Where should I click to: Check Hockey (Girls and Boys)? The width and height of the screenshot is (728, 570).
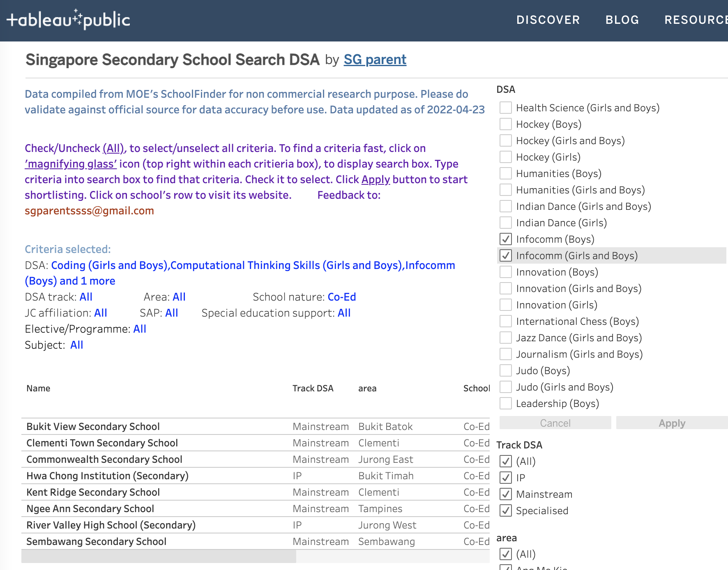tap(506, 140)
